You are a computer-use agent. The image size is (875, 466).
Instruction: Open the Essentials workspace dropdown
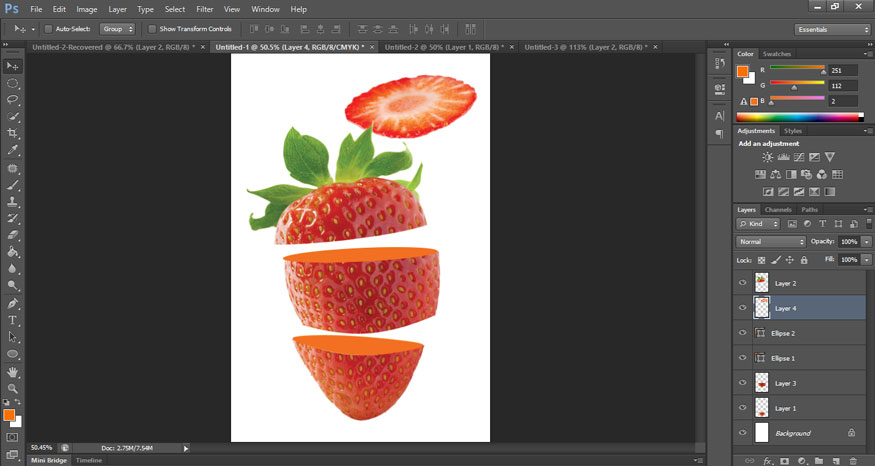[x=832, y=29]
